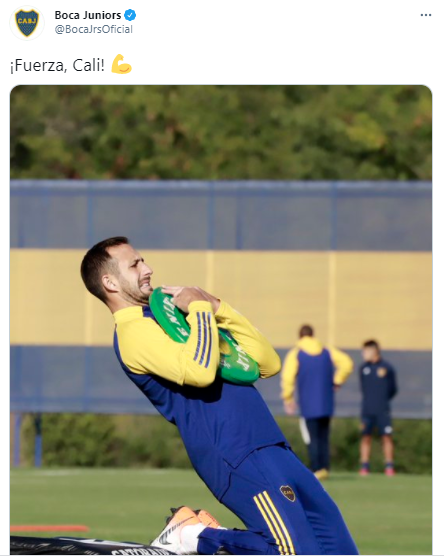Click the blue verified badge
Screen dimensions: 444x556
point(130,15)
